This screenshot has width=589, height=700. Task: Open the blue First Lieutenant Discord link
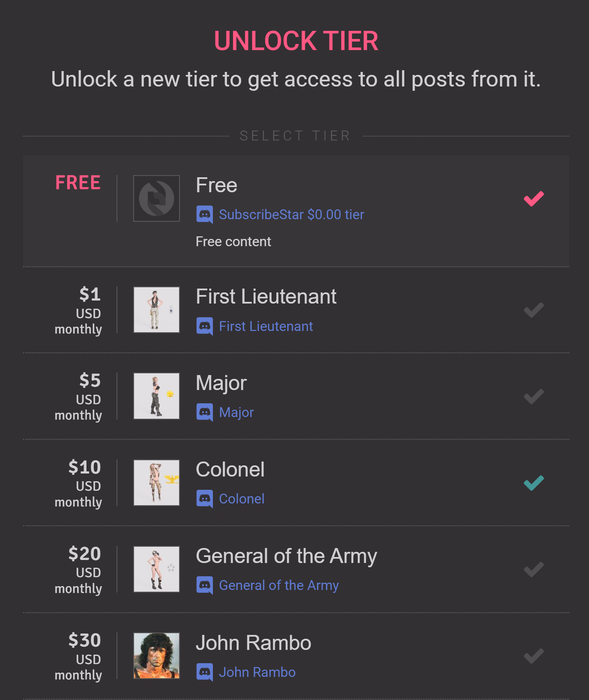(x=266, y=326)
